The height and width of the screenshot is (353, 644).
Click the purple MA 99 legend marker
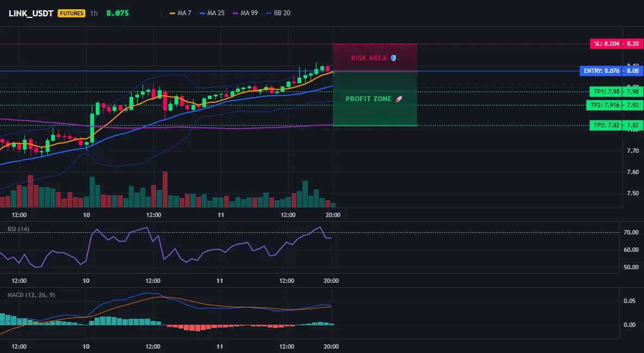point(236,13)
